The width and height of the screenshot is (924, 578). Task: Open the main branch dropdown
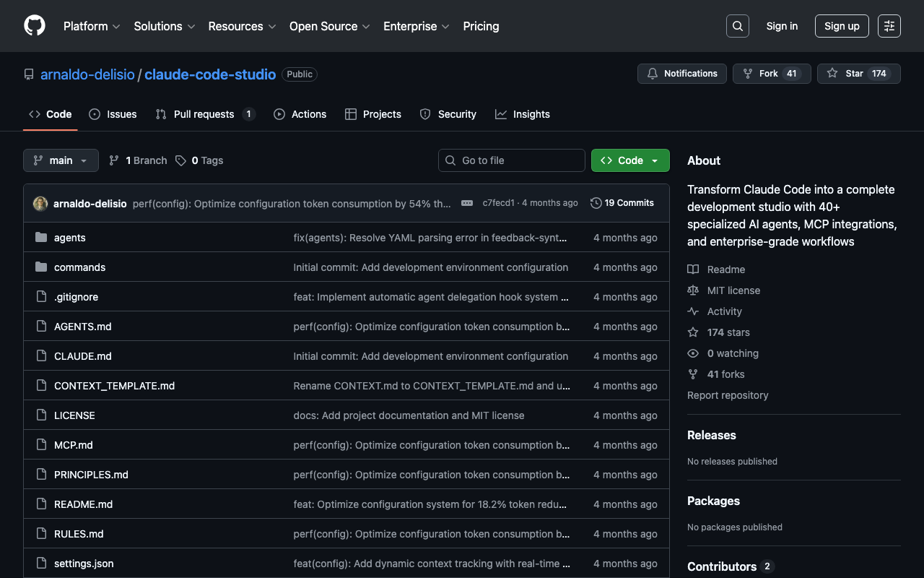(x=61, y=160)
